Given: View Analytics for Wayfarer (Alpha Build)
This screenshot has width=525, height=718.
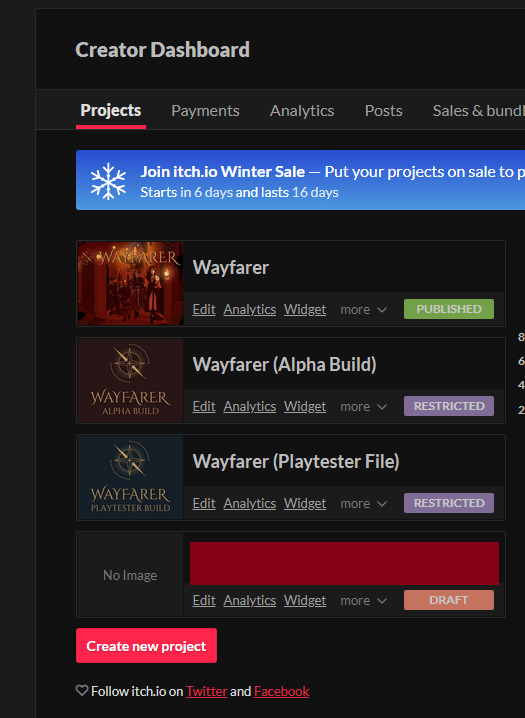Looking at the screenshot, I should [249, 407].
